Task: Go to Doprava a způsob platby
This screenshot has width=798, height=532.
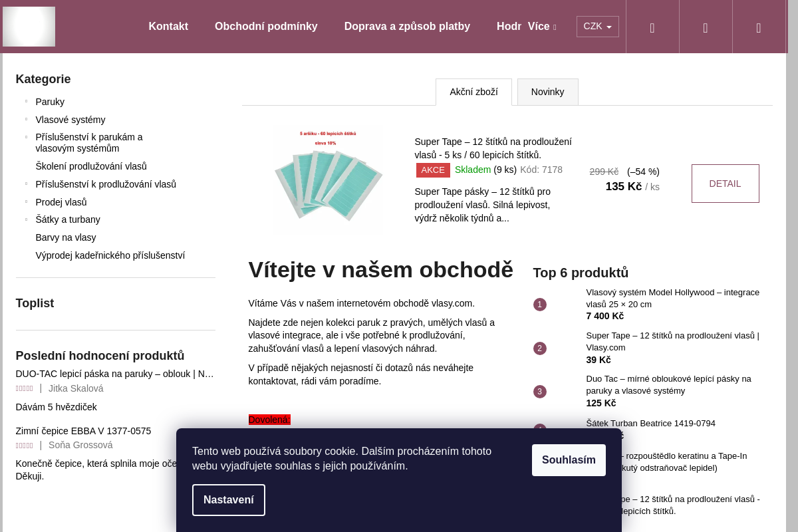Action: click(x=407, y=27)
